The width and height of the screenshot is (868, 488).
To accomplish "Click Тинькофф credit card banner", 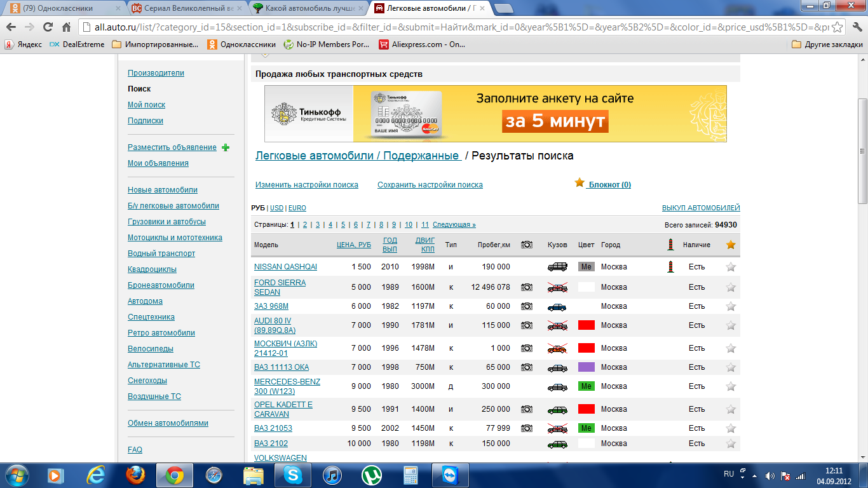I will point(495,114).
